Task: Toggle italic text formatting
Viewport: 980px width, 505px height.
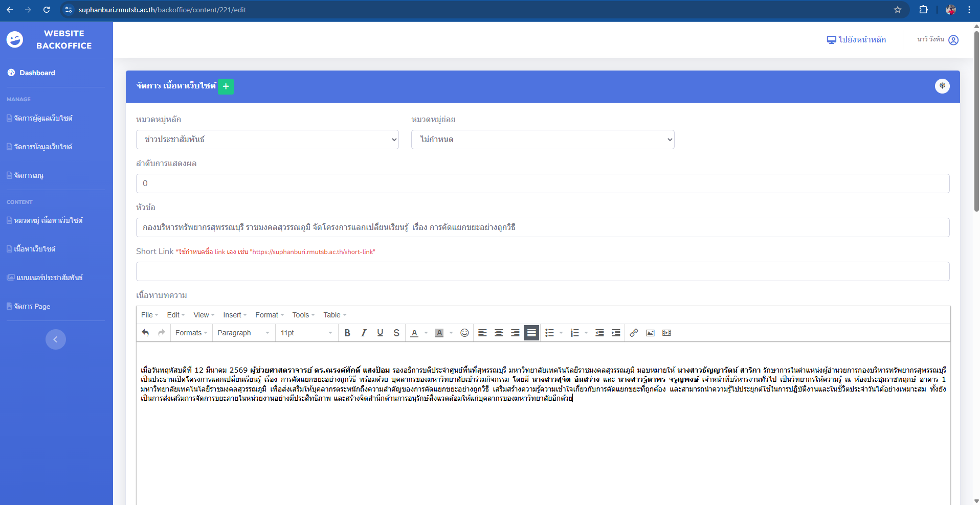Action: pyautogui.click(x=364, y=333)
